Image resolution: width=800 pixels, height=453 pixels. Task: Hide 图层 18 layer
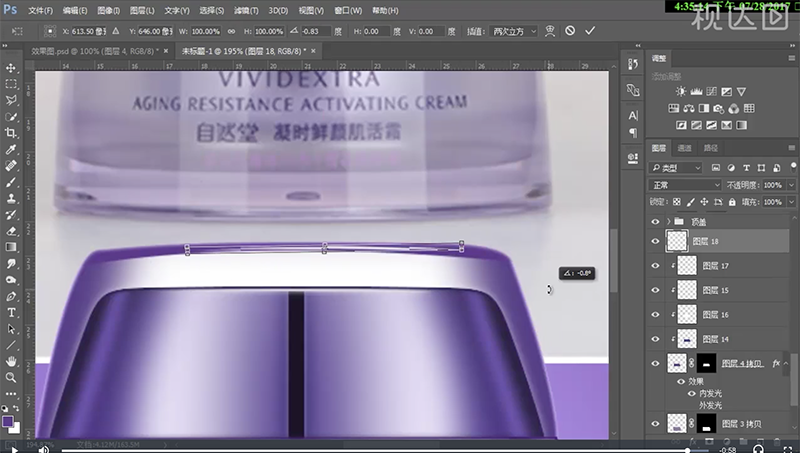[656, 241]
